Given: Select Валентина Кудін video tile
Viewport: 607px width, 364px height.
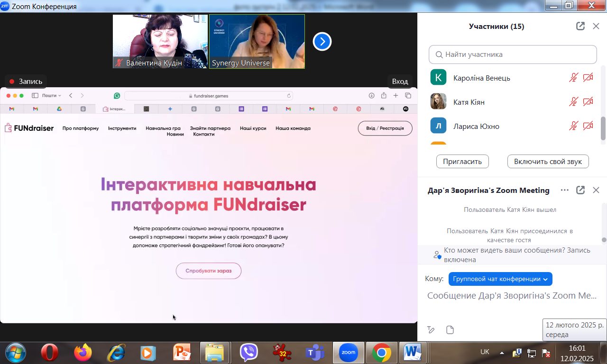Looking at the screenshot, I should (x=160, y=41).
